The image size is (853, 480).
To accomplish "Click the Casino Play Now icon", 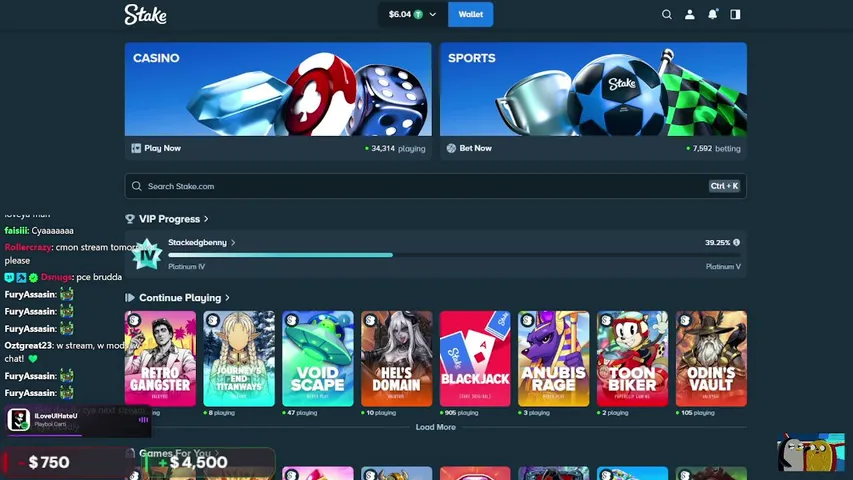I will tap(136, 148).
